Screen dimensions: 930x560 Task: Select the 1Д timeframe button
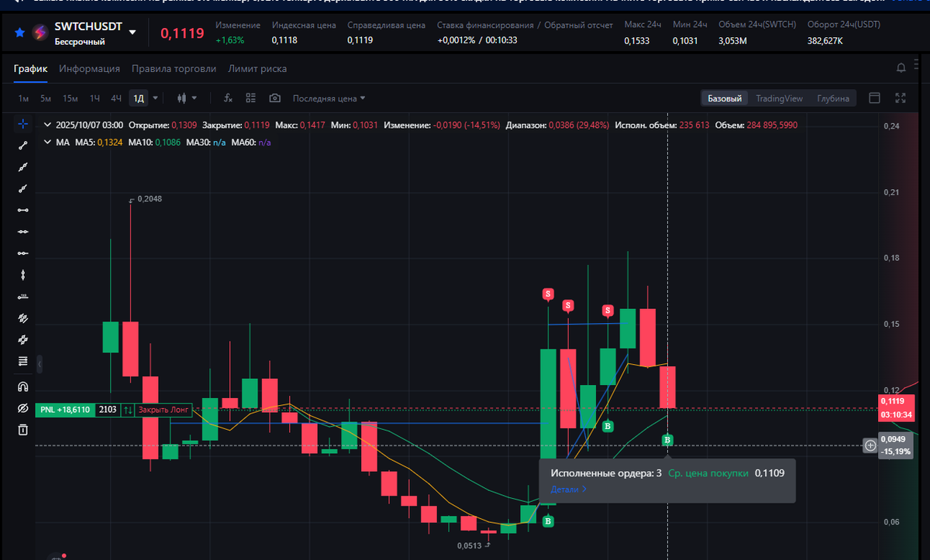[x=139, y=98]
